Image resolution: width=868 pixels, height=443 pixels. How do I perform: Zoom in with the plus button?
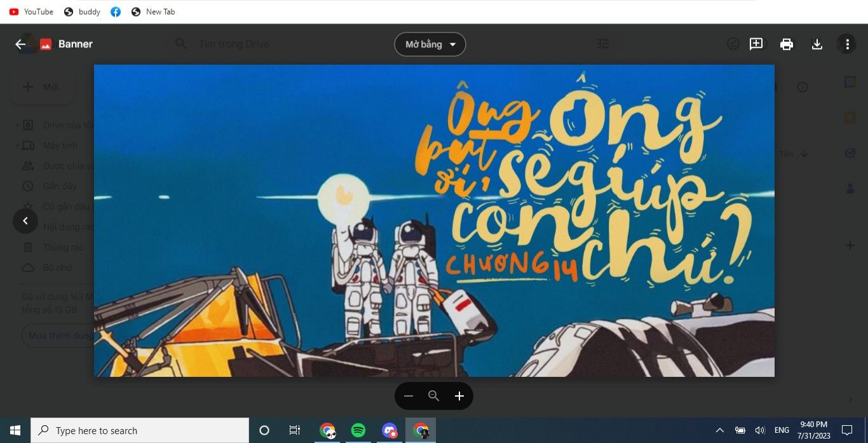pyautogui.click(x=459, y=396)
